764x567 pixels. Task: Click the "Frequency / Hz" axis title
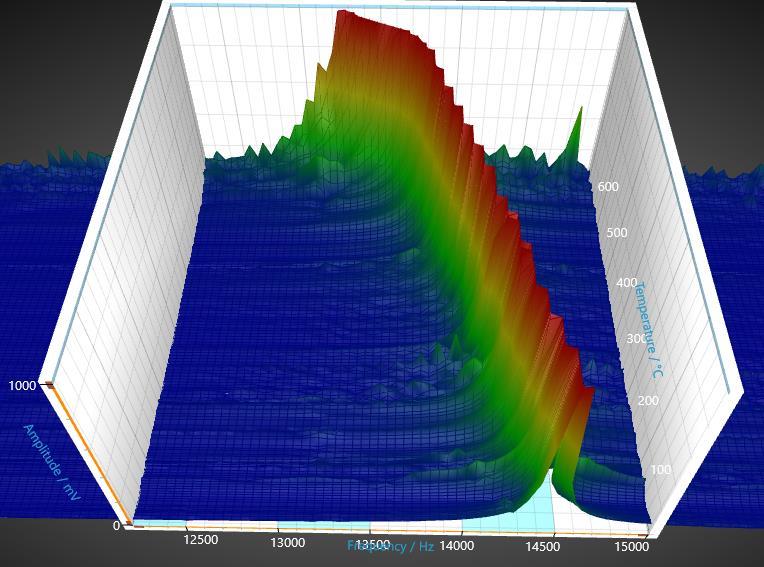coord(391,547)
